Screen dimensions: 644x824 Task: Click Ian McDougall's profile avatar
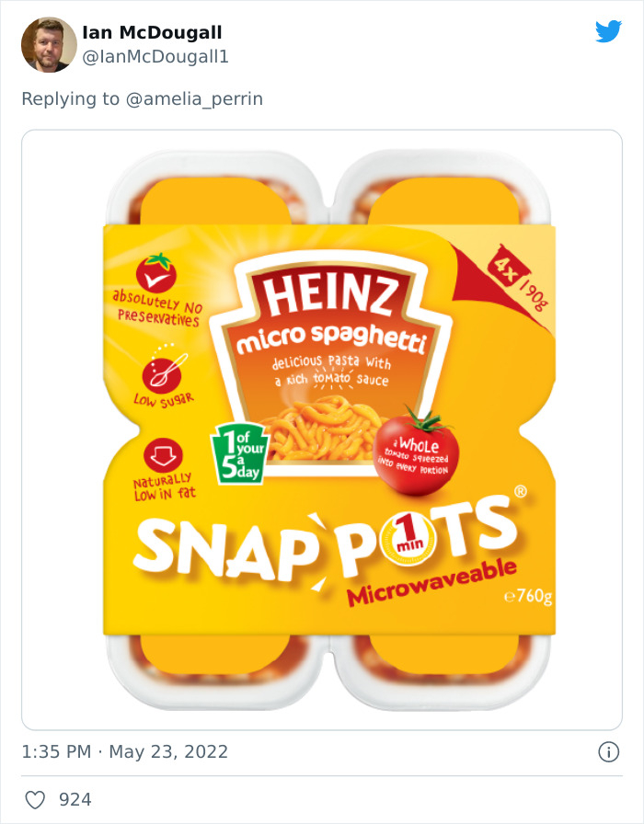click(x=48, y=44)
